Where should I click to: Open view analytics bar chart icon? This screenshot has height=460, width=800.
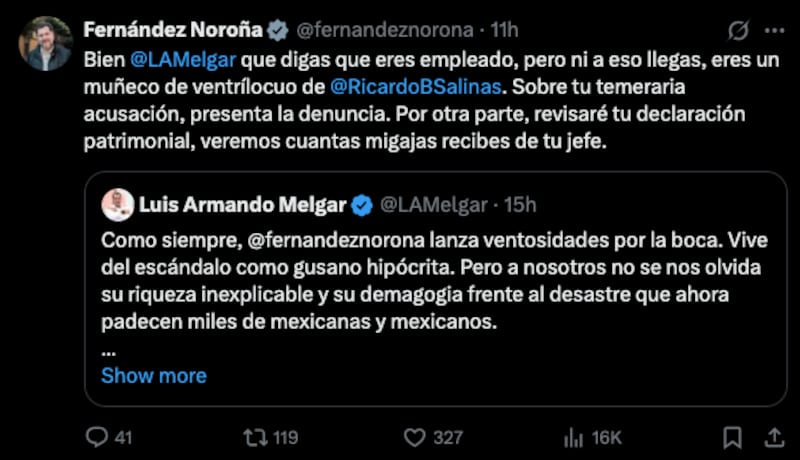point(574,437)
